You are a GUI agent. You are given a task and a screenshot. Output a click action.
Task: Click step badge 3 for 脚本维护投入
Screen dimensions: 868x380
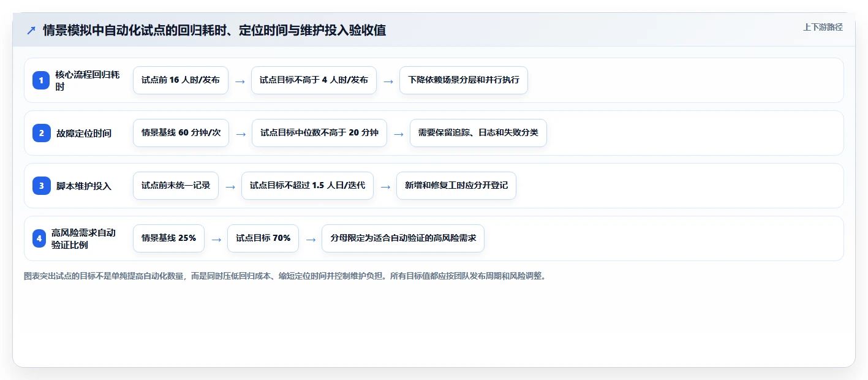coord(41,186)
